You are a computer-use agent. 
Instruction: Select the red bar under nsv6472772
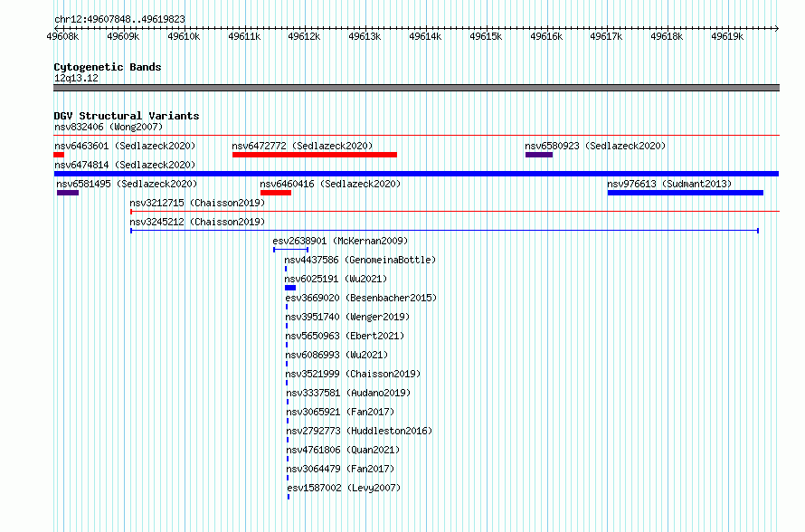tap(315, 155)
